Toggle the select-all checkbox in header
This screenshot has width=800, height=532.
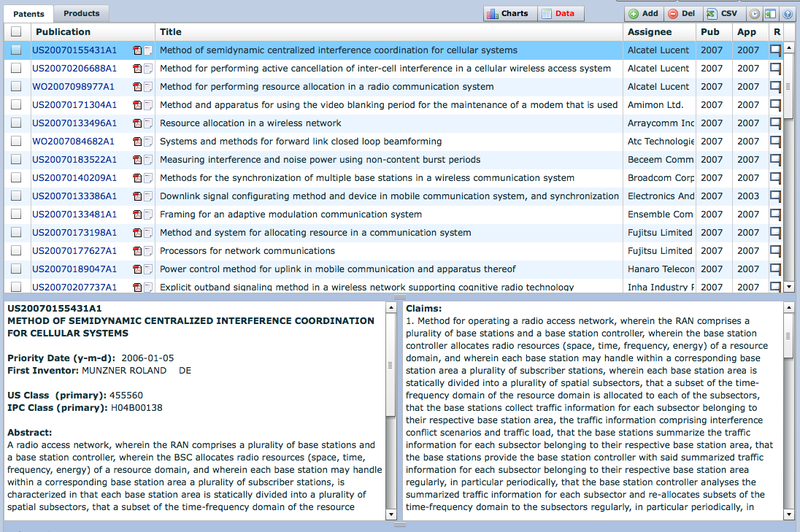15,32
